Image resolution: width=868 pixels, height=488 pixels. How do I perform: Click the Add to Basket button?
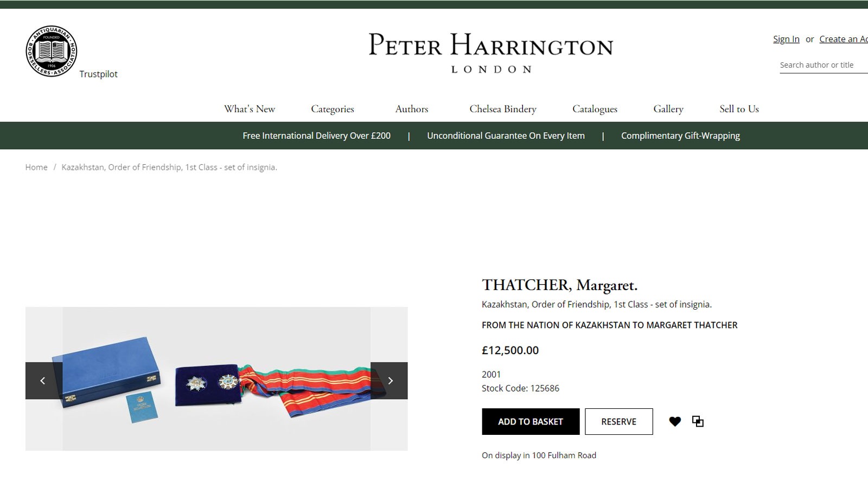tap(531, 421)
